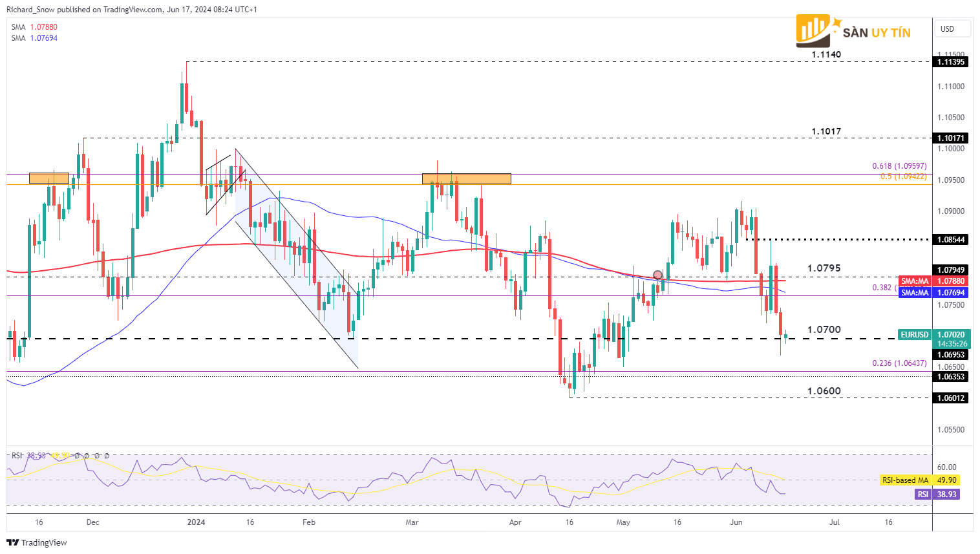The width and height of the screenshot is (980, 554).
Task: Click the TradingView logo at bottom left
Action: point(37,542)
